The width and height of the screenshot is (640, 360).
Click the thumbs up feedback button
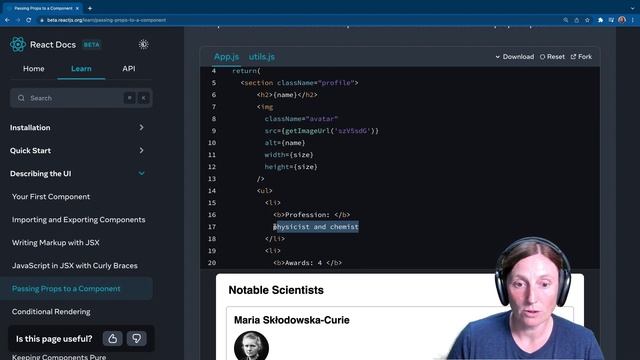click(x=113, y=338)
